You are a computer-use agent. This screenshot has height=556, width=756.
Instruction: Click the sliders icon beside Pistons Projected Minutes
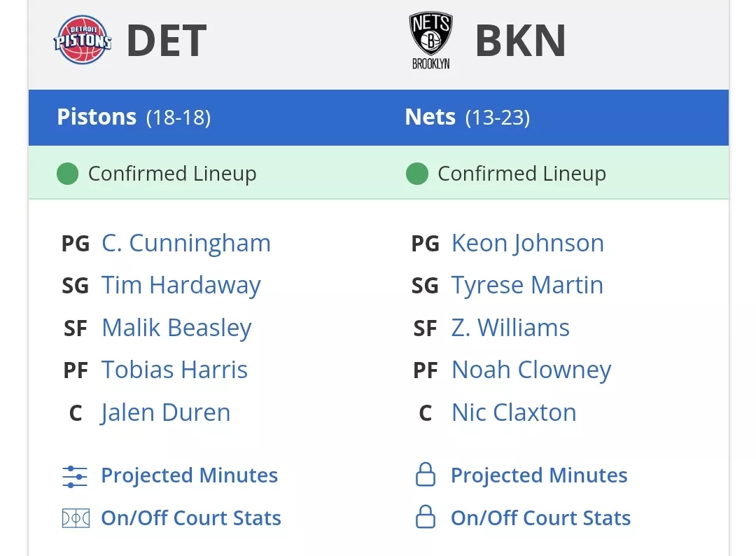(75, 476)
